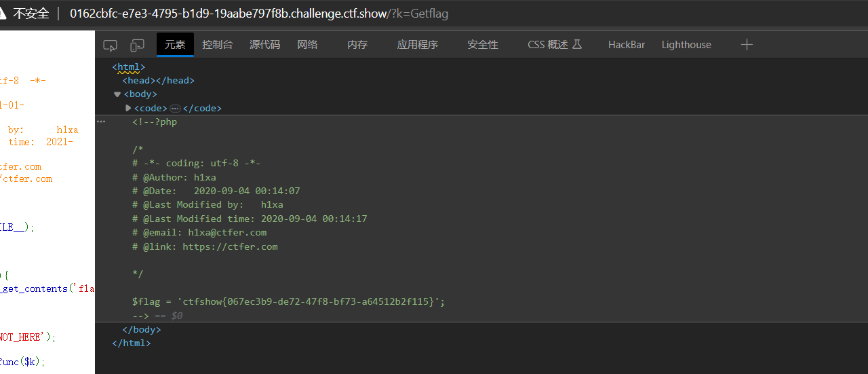Click the <!--?php comment opening line

155,122
